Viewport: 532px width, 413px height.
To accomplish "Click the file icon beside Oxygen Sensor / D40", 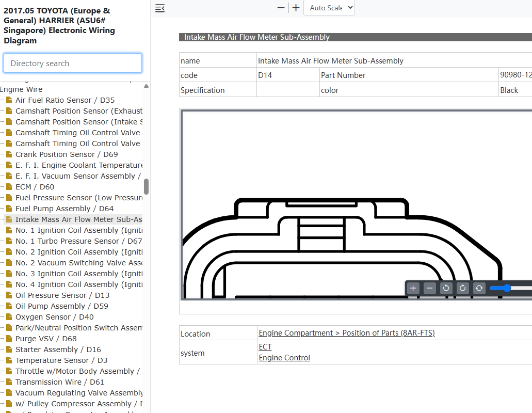I will pos(9,316).
